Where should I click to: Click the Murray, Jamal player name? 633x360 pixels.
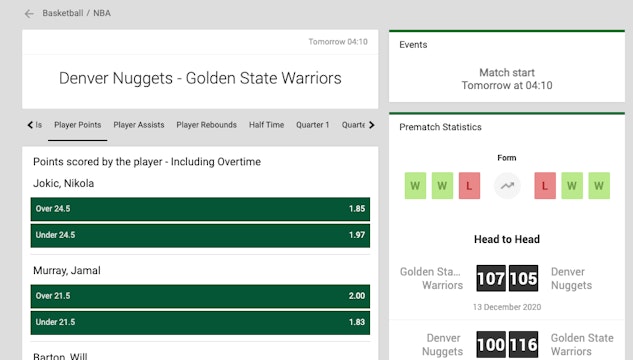67,270
